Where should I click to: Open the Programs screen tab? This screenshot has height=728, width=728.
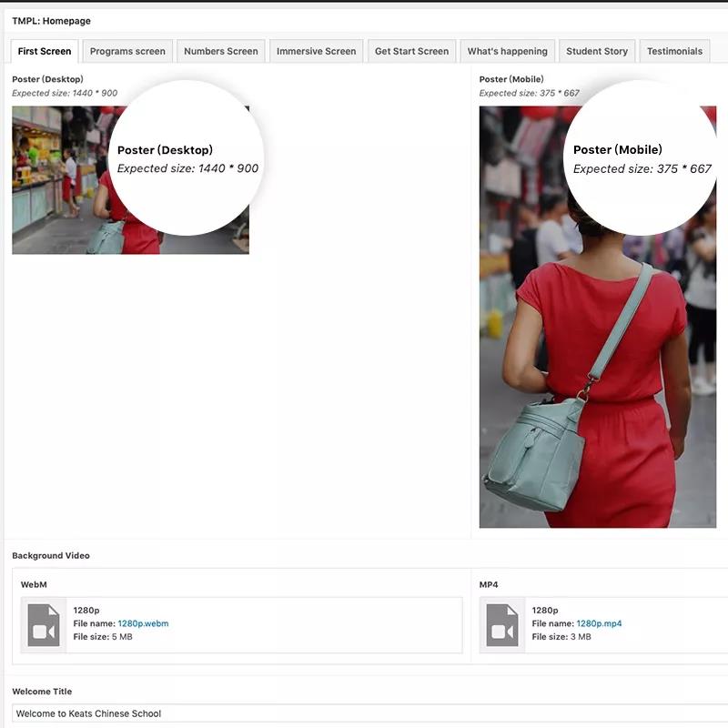127,51
